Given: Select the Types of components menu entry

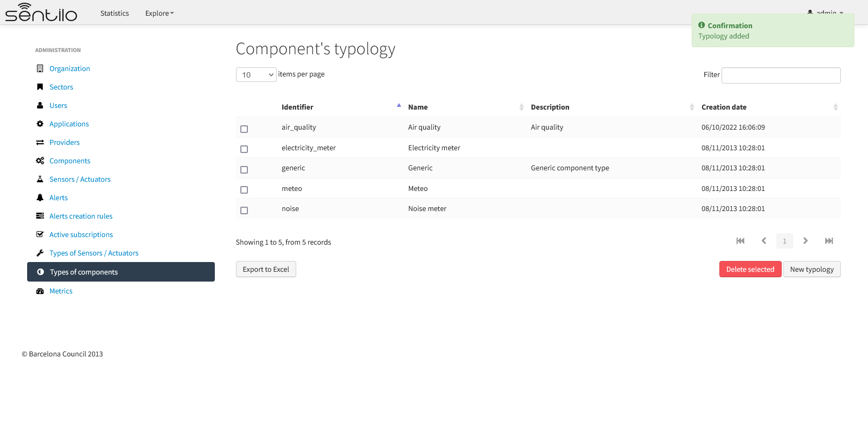Looking at the screenshot, I should [121, 272].
